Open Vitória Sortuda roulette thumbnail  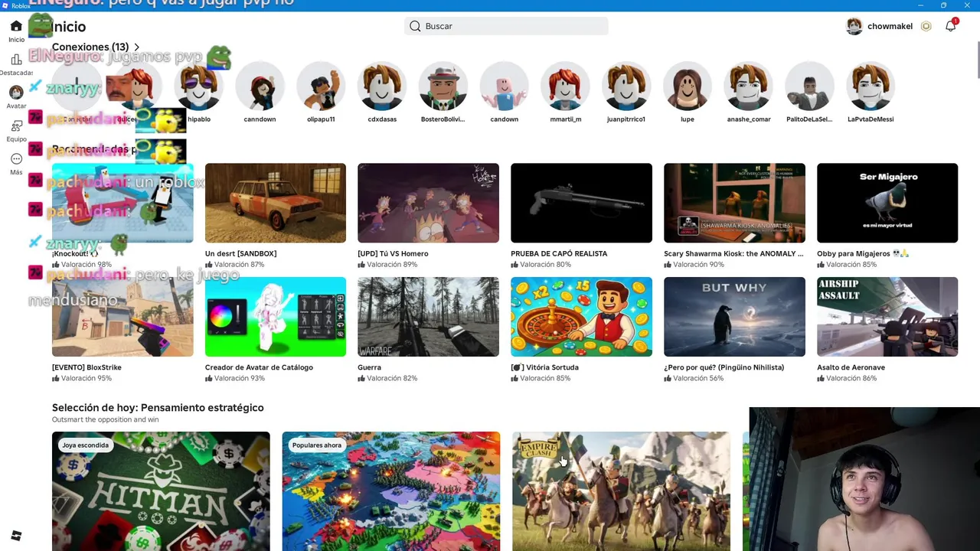tap(581, 317)
